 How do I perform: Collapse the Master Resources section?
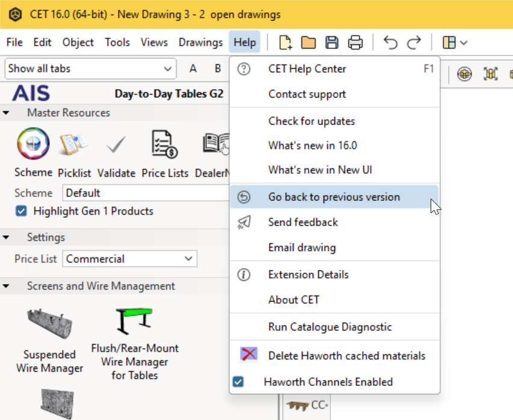pyautogui.click(x=6, y=112)
